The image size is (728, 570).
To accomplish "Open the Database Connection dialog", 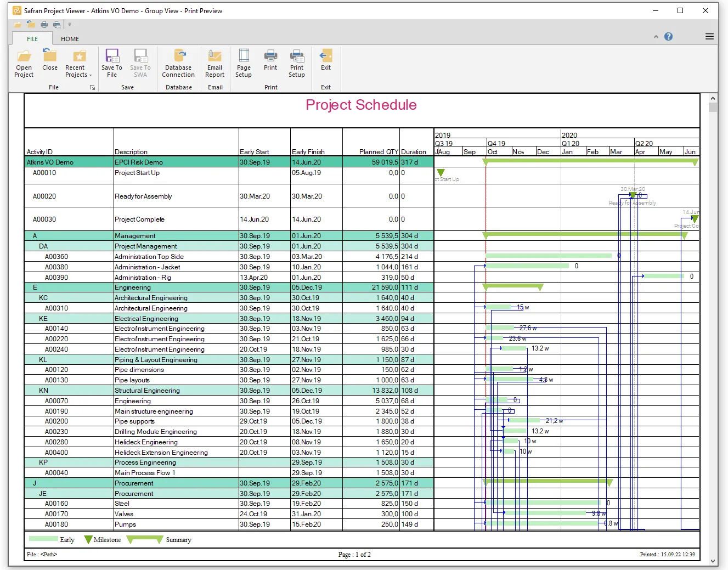I will coord(178,64).
